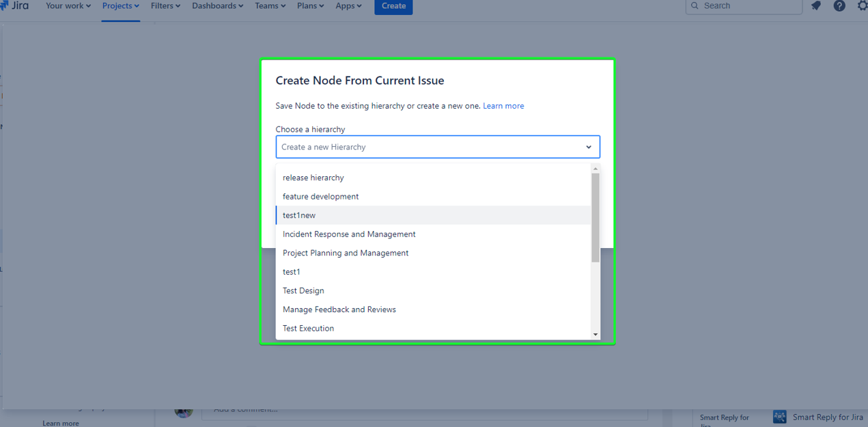
Task: Click the Jira logo icon
Action: (5, 5)
